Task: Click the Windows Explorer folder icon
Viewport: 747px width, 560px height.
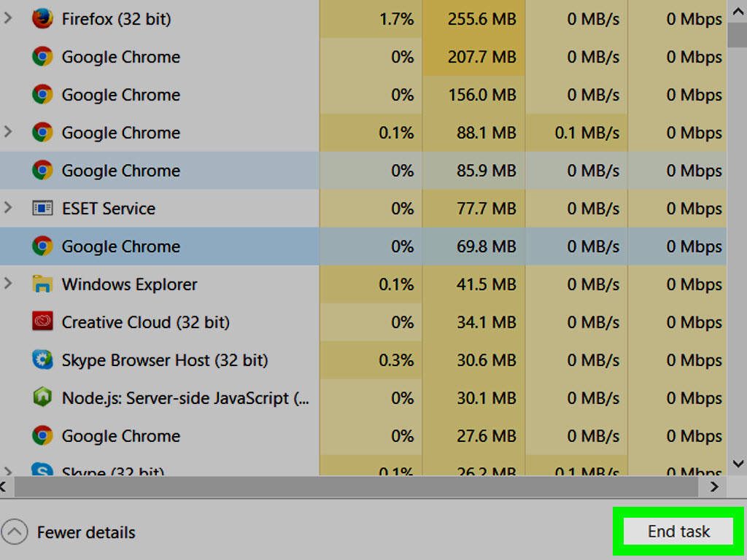Action: click(42, 284)
